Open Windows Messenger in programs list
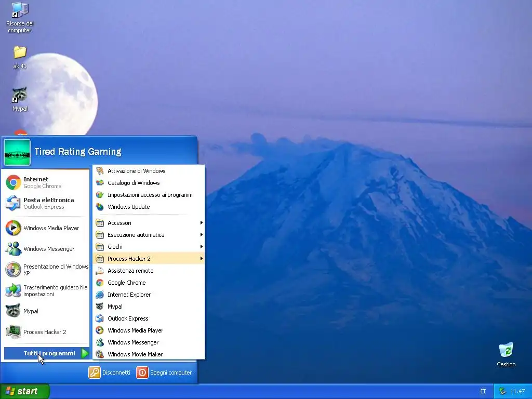The width and height of the screenshot is (532, 399). tap(149, 342)
